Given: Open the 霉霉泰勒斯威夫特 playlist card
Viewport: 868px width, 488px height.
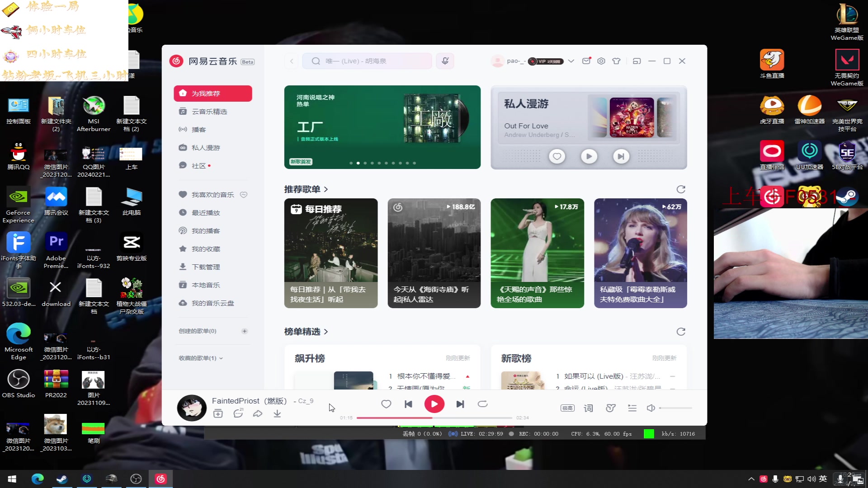Looking at the screenshot, I should [x=641, y=253].
